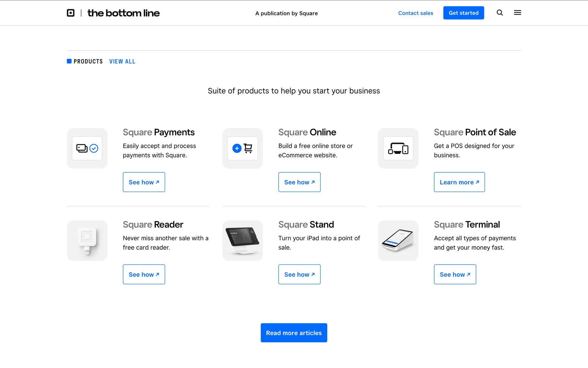Click the Square Reader product image
This screenshot has width=588, height=368.
point(87,241)
